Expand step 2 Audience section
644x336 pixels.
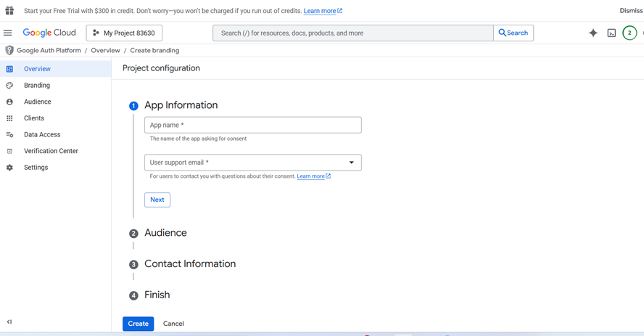pyautogui.click(x=165, y=233)
